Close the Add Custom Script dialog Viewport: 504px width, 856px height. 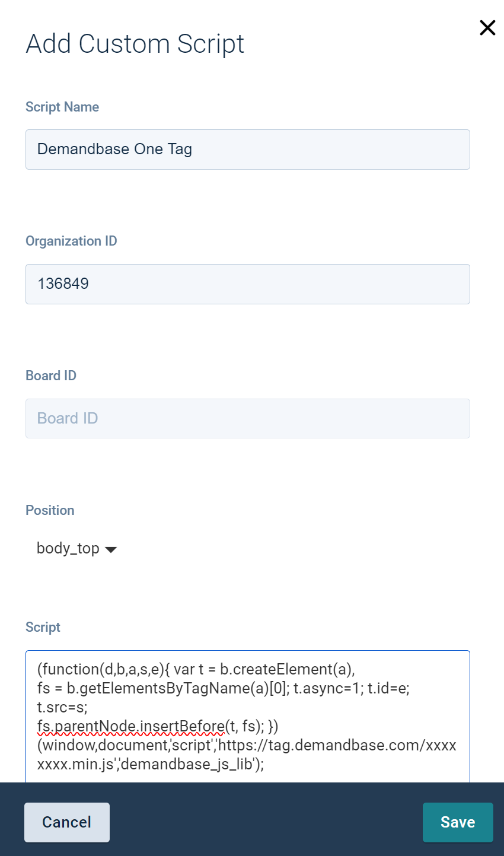[x=487, y=28]
